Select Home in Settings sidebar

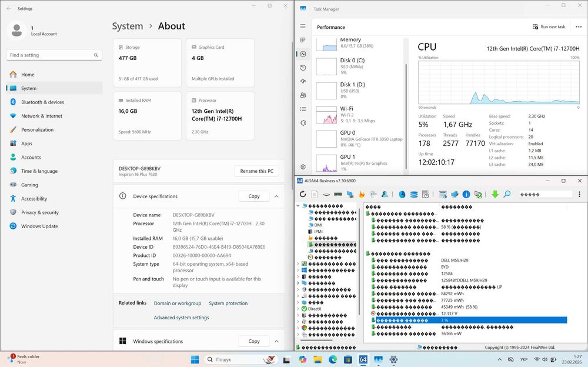point(54,74)
